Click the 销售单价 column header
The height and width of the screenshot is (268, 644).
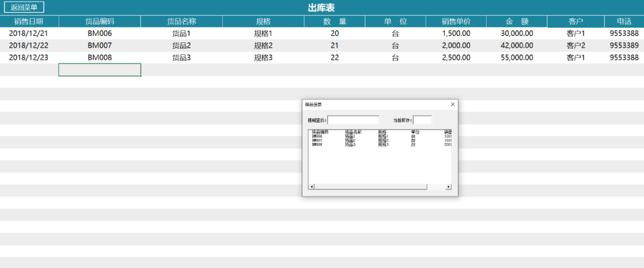click(456, 21)
